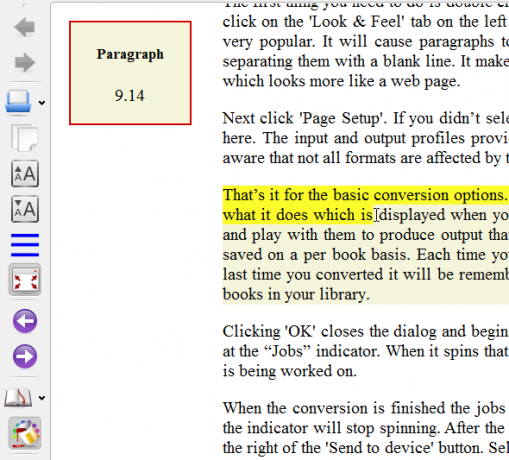Increase the font size

(x=25, y=174)
